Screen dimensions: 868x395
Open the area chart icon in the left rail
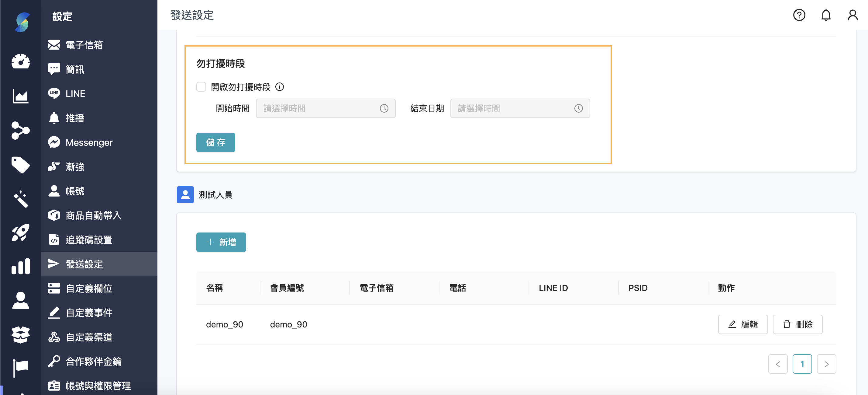coord(21,96)
